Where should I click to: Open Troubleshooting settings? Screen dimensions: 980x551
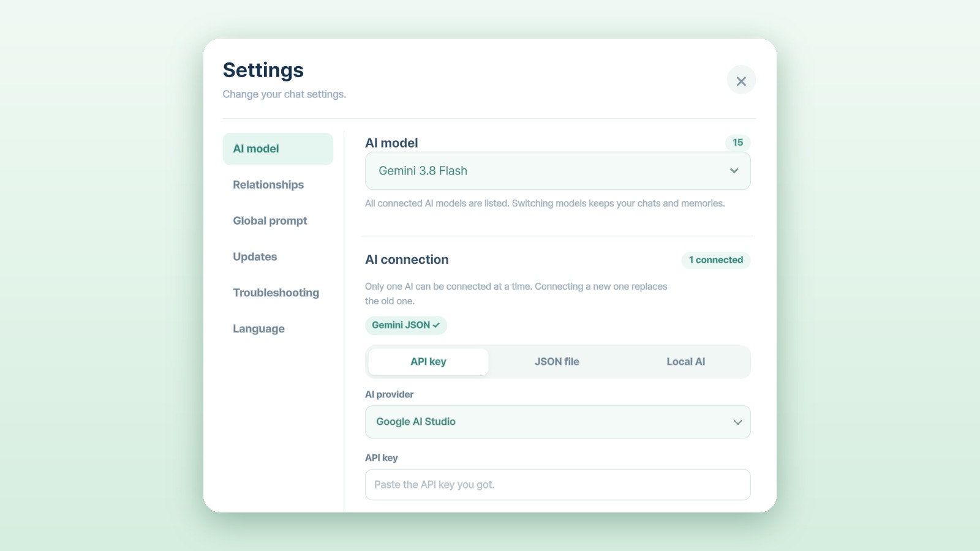click(x=277, y=293)
